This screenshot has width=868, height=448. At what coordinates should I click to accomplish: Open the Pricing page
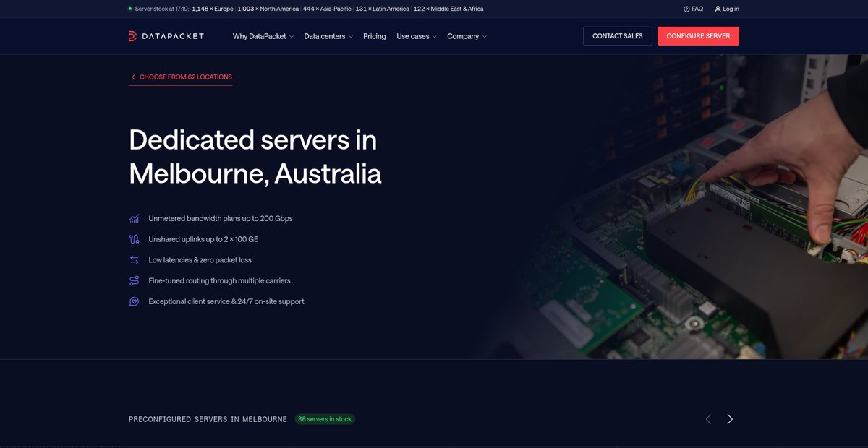[375, 36]
